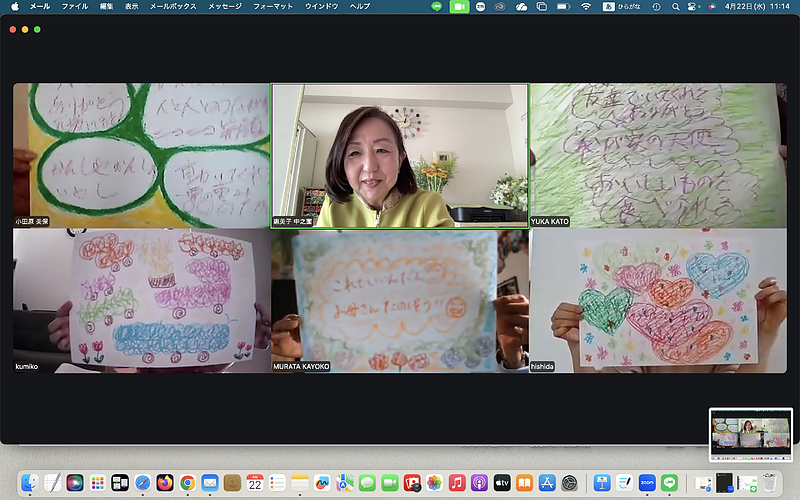Image resolution: width=800 pixels, height=500 pixels.
Task: Open Finder from the Dock
Action: coord(30,483)
